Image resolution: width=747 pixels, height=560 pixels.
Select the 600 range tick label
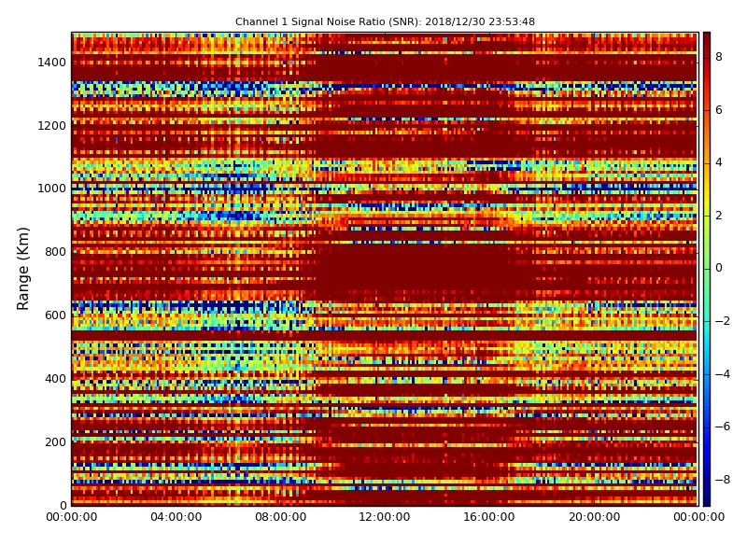[55, 315]
